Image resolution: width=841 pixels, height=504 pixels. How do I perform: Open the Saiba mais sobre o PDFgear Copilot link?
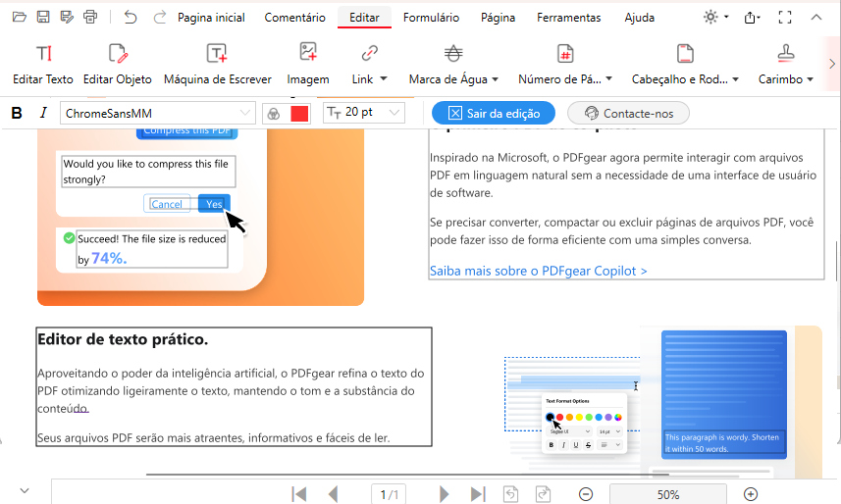click(539, 271)
